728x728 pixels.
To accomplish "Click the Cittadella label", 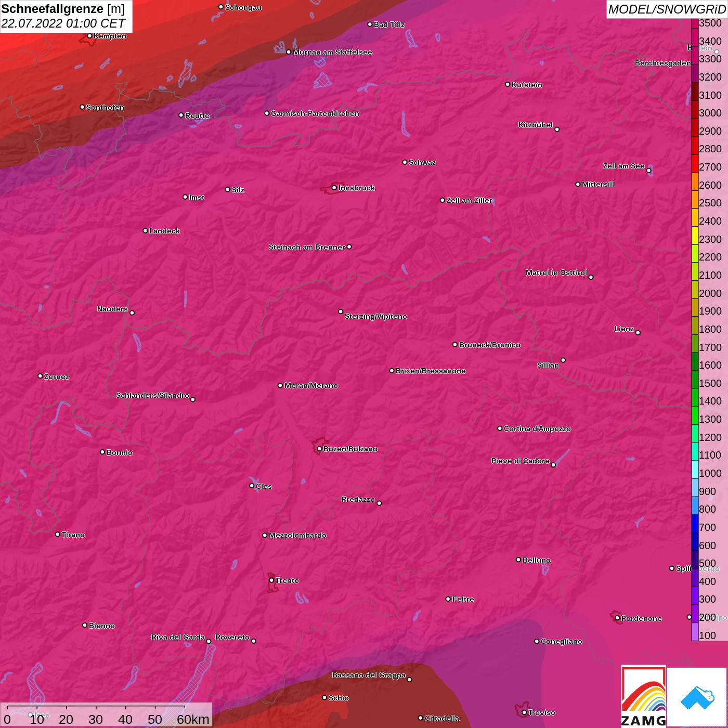I will point(442,718).
